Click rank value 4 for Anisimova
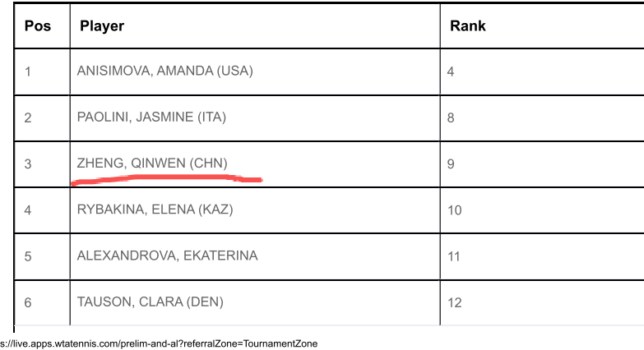This screenshot has height=350, width=644. click(451, 71)
